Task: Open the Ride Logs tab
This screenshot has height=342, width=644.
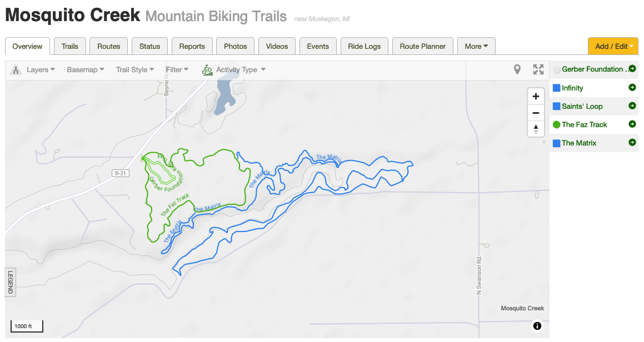Action: coord(364,46)
